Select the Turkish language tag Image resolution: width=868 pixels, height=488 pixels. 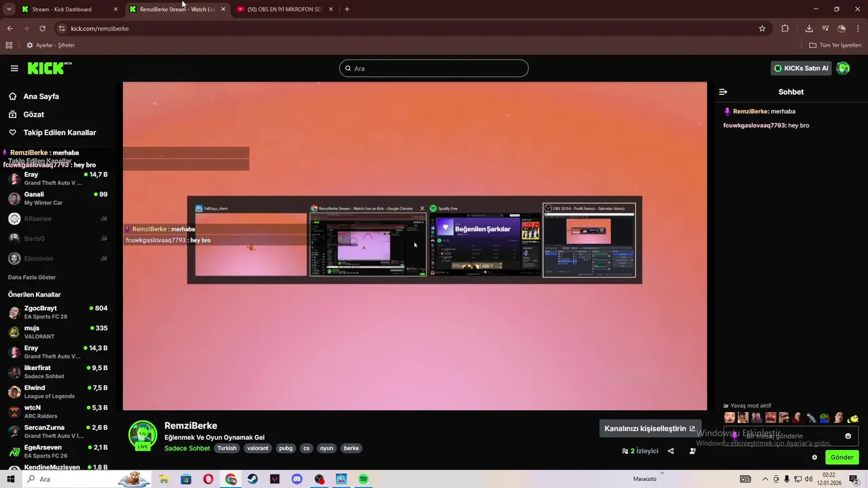[x=227, y=448]
